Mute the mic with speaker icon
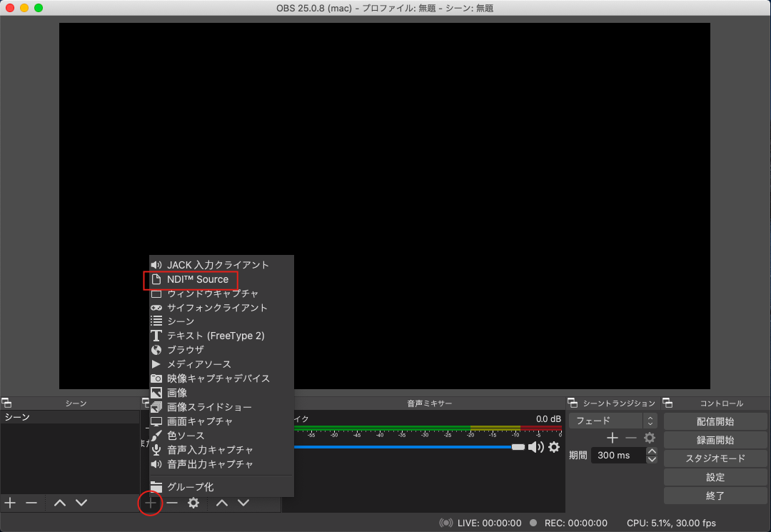Viewport: 771px width, 532px height. pyautogui.click(x=536, y=447)
